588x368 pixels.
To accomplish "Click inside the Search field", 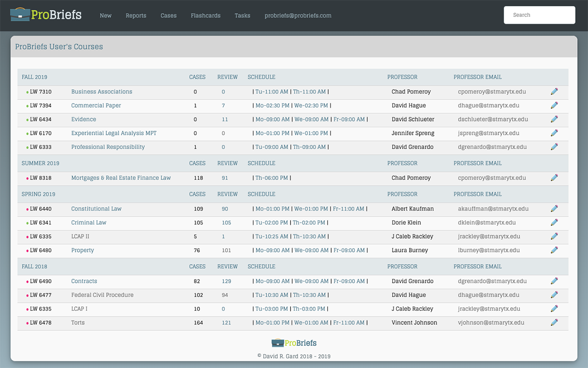I will click(539, 15).
